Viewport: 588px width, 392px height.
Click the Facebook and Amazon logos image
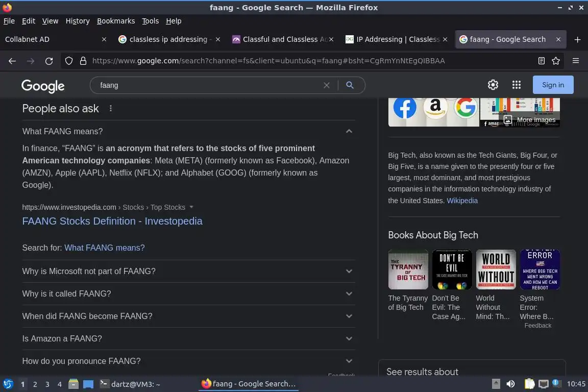point(433,112)
